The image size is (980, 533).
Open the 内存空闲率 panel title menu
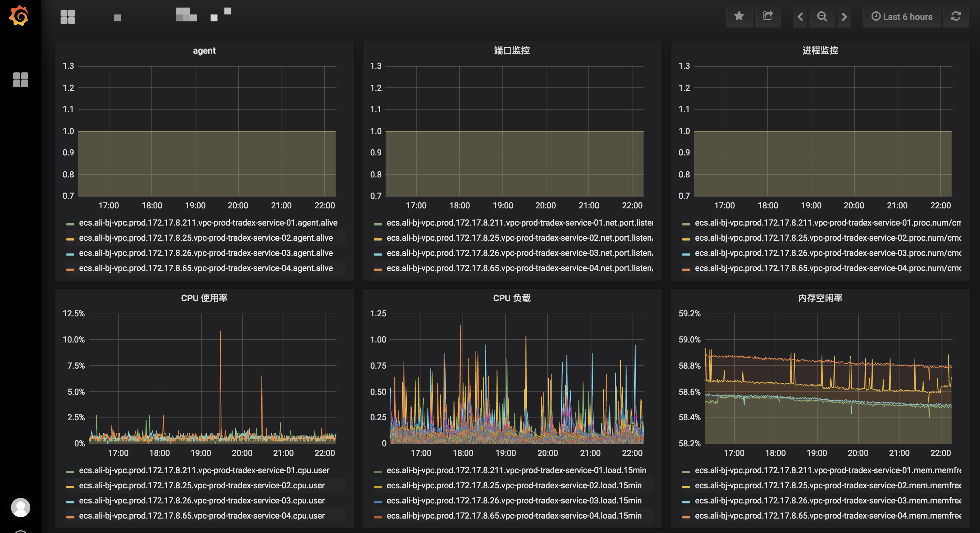[x=820, y=298]
